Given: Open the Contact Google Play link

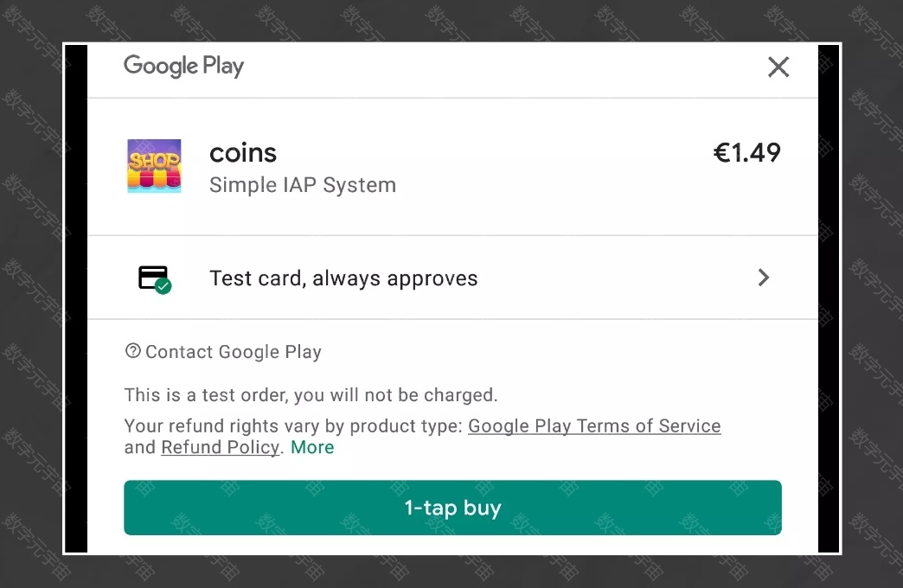Looking at the screenshot, I should click(x=233, y=352).
